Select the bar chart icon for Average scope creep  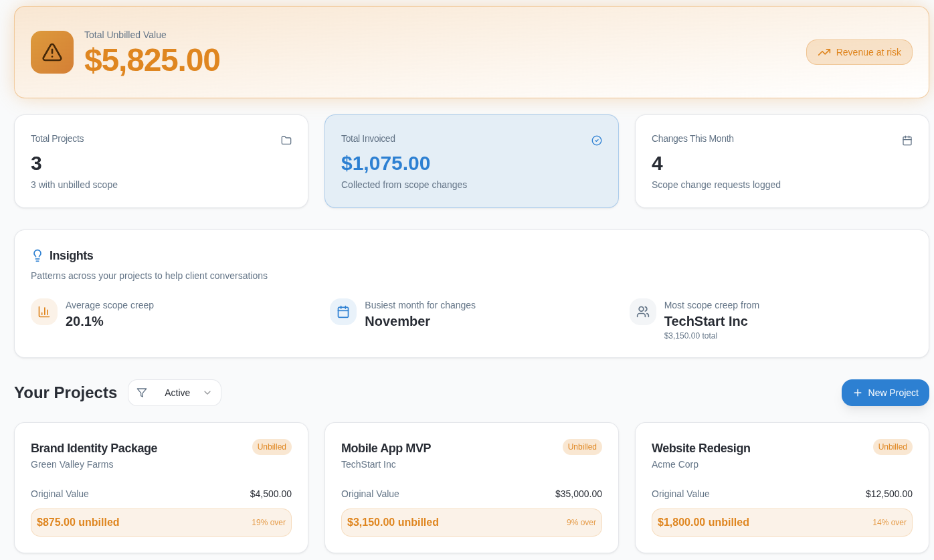(44, 312)
